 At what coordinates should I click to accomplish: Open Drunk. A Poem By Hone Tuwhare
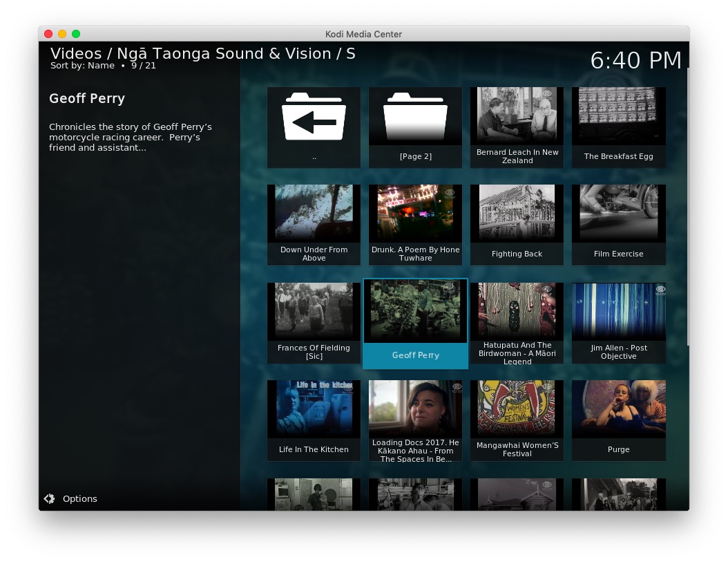[x=415, y=214]
